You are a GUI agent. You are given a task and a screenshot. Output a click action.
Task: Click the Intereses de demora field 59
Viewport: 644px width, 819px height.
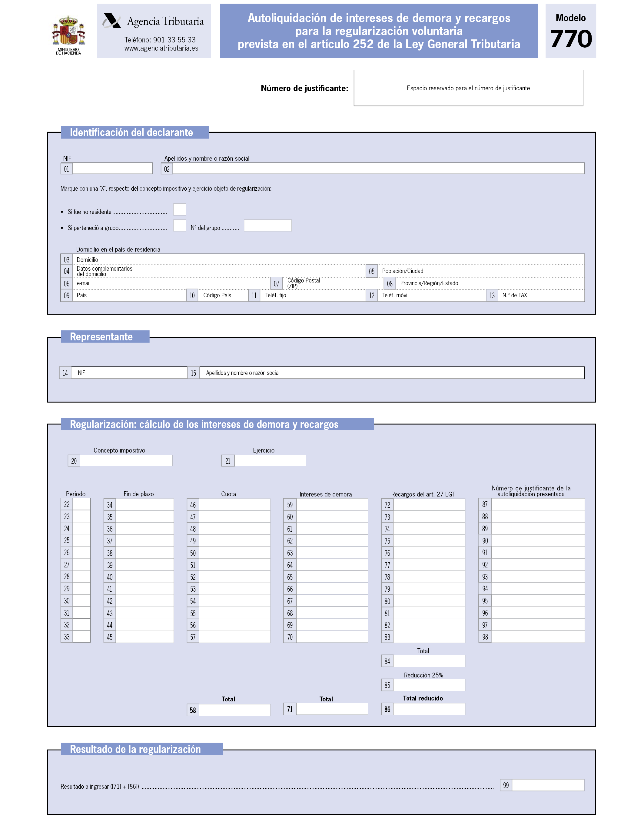[332, 504]
